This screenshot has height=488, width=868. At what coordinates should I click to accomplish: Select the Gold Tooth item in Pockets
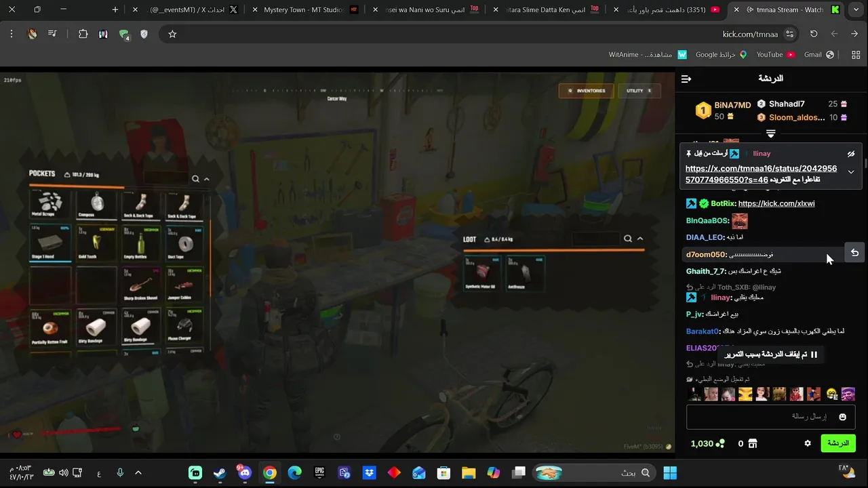click(96, 244)
